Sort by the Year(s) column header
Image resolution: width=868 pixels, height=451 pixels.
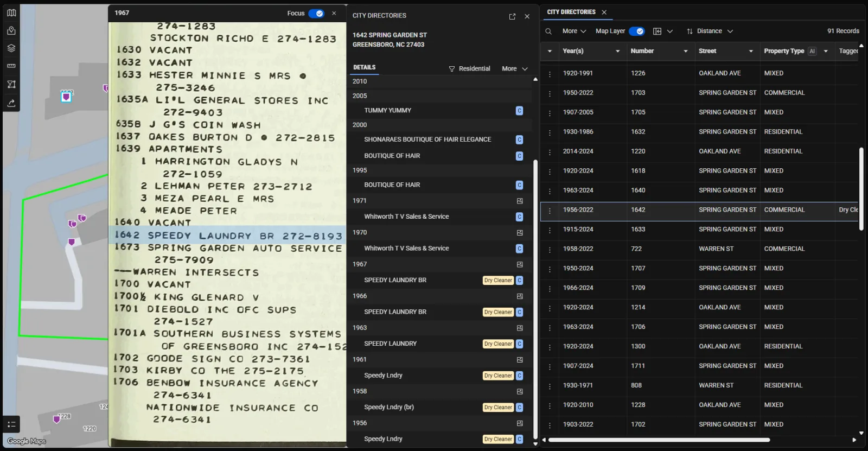(573, 51)
